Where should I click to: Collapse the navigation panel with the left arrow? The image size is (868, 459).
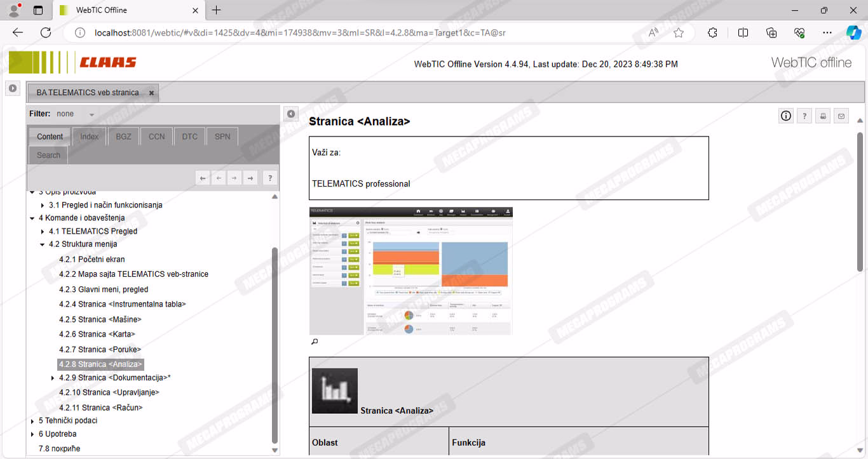pyautogui.click(x=290, y=114)
